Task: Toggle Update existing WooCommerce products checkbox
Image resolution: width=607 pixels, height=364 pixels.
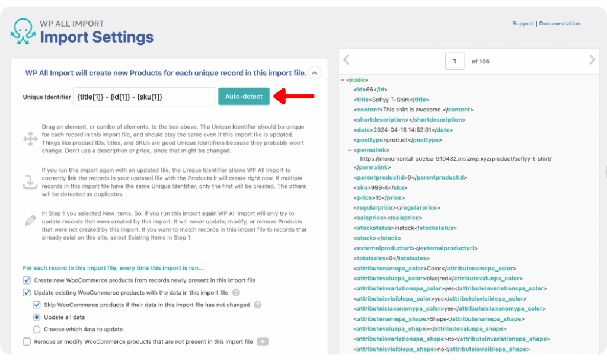Action: click(x=27, y=292)
